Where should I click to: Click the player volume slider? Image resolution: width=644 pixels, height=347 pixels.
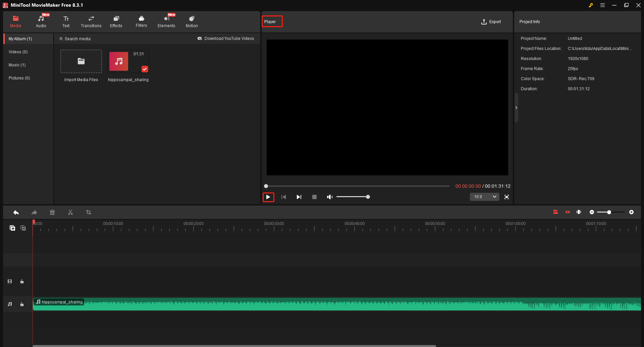click(x=352, y=197)
